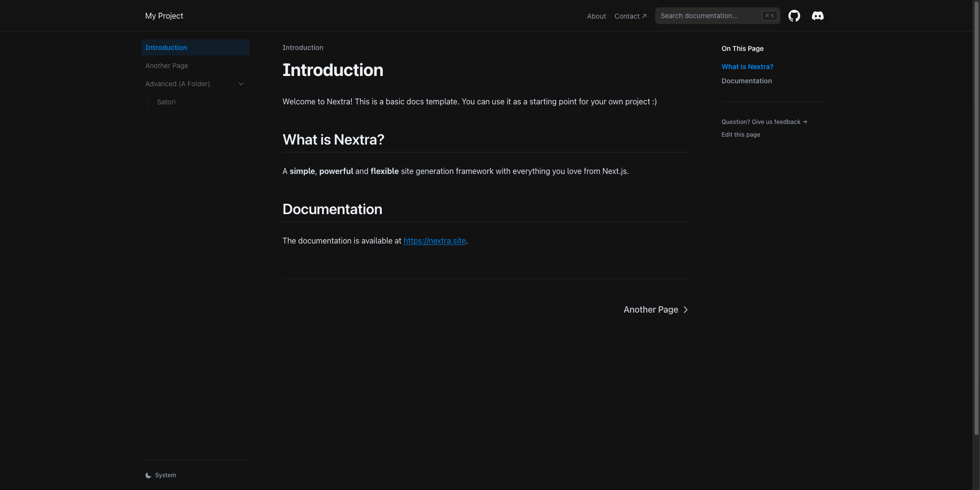Click the bold word flexible
The width and height of the screenshot is (980, 490).
coord(385,171)
